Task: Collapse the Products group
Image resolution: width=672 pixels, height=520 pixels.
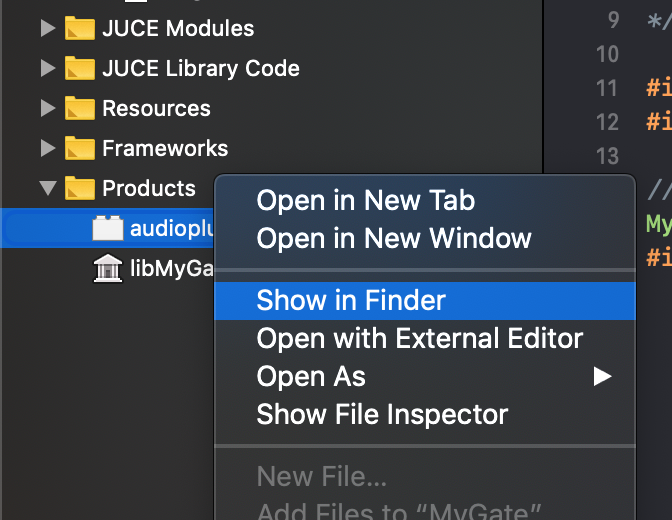Action: [47, 189]
